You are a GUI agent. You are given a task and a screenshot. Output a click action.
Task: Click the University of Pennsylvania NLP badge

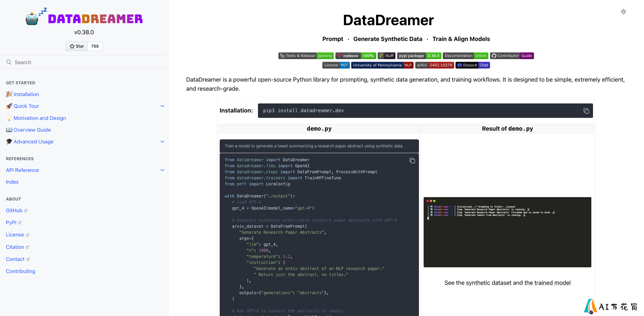382,65
